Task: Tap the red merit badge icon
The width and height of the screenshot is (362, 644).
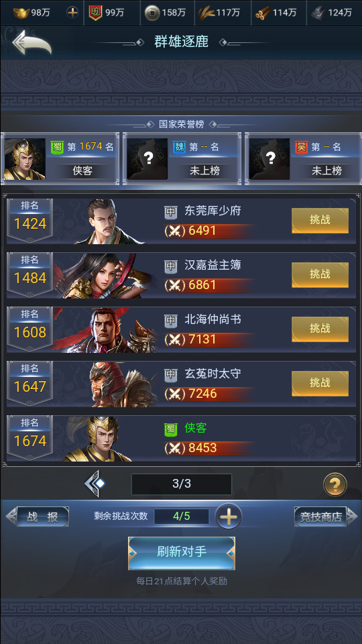Action: [95, 13]
